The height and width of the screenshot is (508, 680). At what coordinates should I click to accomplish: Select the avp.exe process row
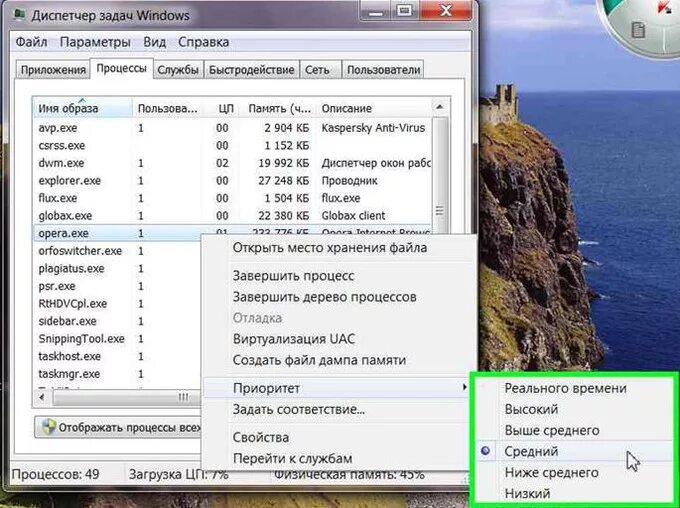pyautogui.click(x=232, y=128)
